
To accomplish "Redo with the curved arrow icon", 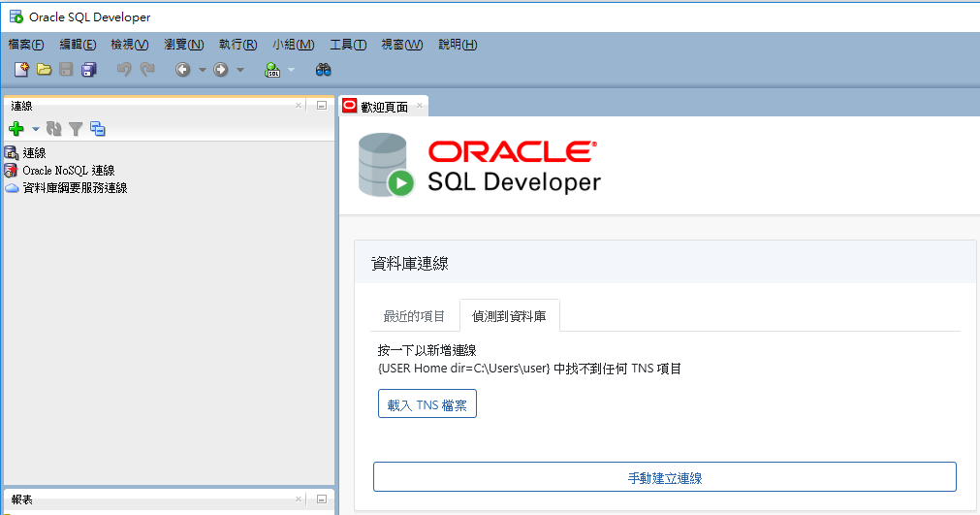I will pyautogui.click(x=147, y=70).
